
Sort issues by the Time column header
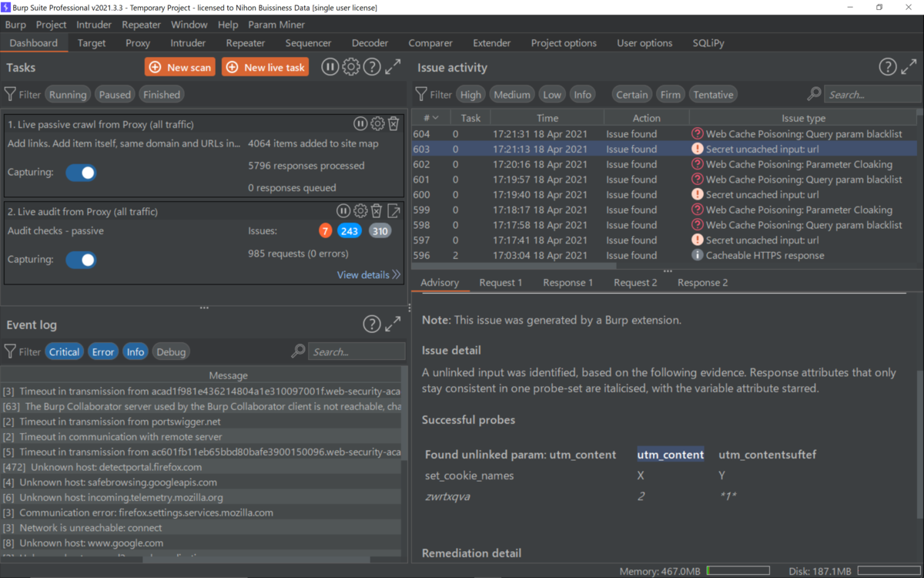click(547, 118)
